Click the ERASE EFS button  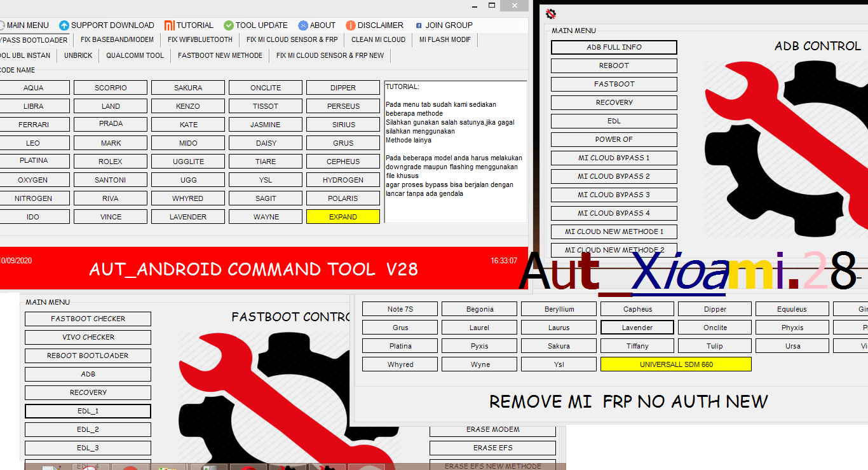492,448
